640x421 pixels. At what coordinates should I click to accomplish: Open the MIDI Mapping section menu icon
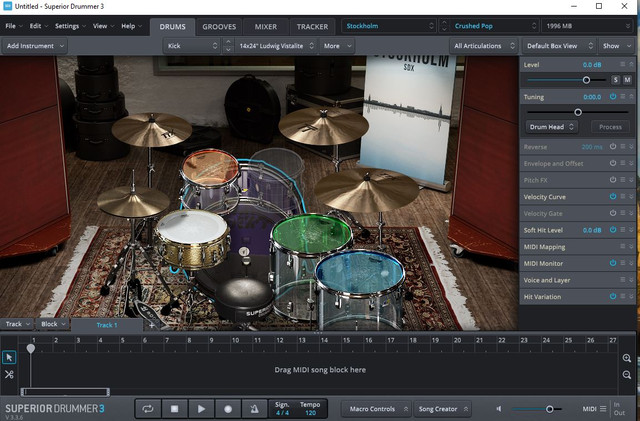tap(622, 246)
